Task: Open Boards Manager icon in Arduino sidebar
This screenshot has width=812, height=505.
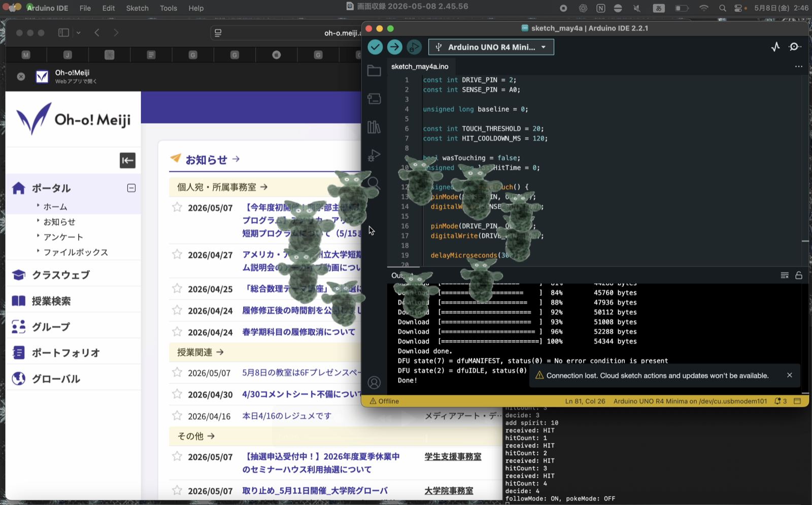Action: point(374,98)
